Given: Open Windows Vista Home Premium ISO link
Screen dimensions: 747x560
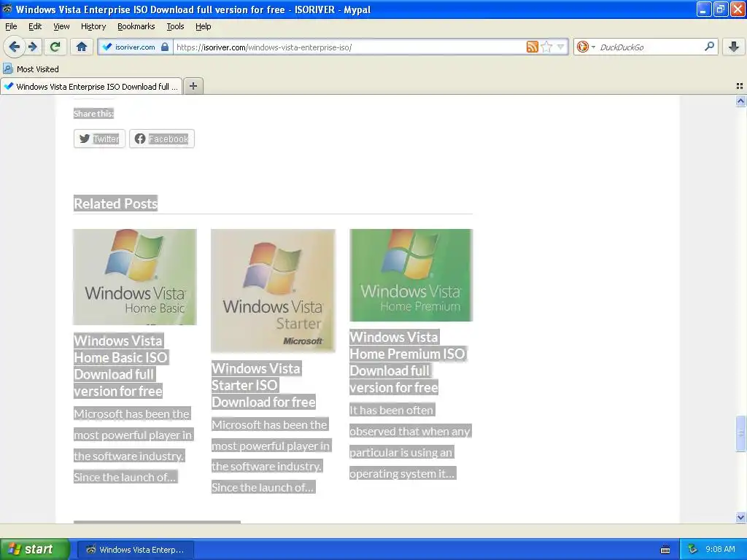Looking at the screenshot, I should (408, 362).
